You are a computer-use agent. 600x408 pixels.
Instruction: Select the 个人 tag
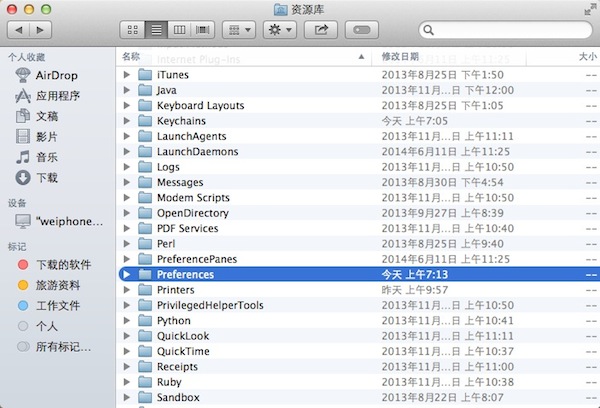pos(38,326)
